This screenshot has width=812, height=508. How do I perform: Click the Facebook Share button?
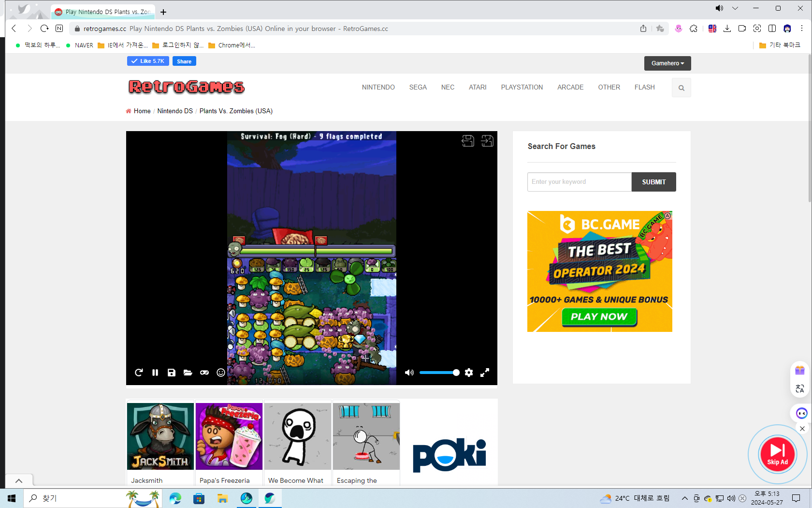click(x=184, y=61)
